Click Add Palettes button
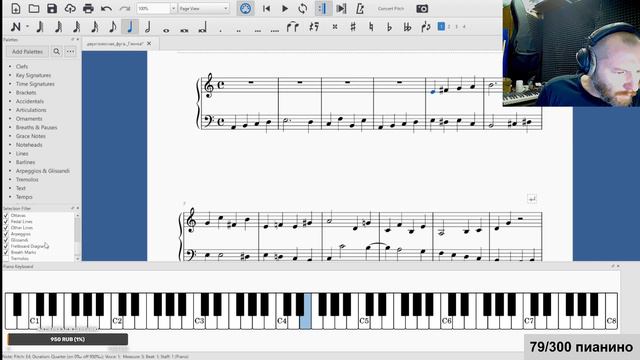The width and height of the screenshot is (640, 360). pyautogui.click(x=27, y=51)
